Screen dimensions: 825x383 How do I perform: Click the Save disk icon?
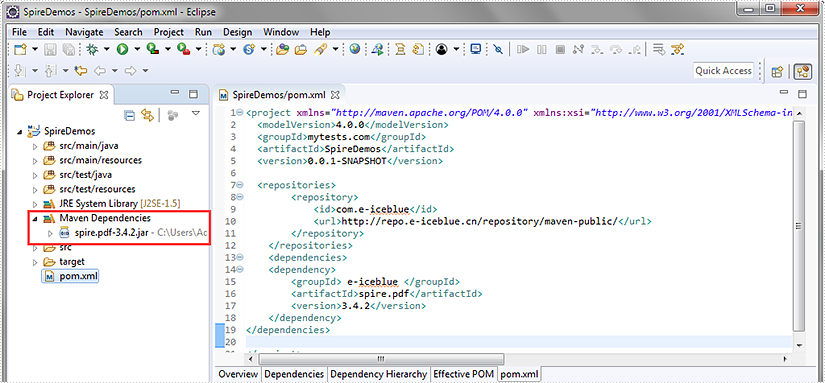51,49
